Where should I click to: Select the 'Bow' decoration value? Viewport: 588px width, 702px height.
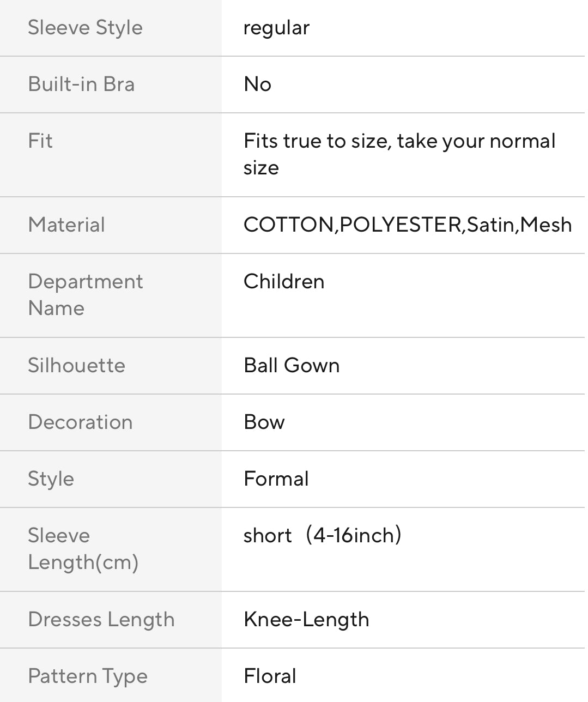264,422
